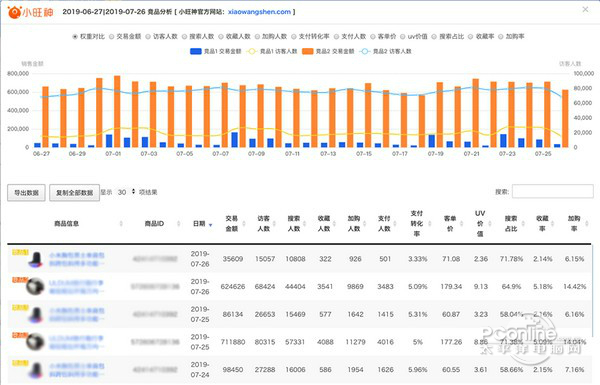Screen dimensions: 600x385
Task: Click the 07-01 orange bar in chart
Action: click(117, 111)
